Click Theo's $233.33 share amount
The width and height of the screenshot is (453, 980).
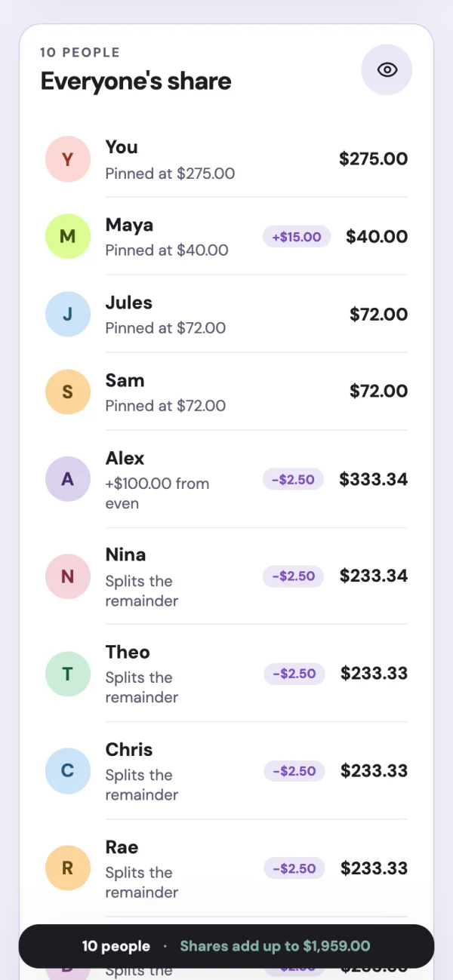tap(374, 674)
